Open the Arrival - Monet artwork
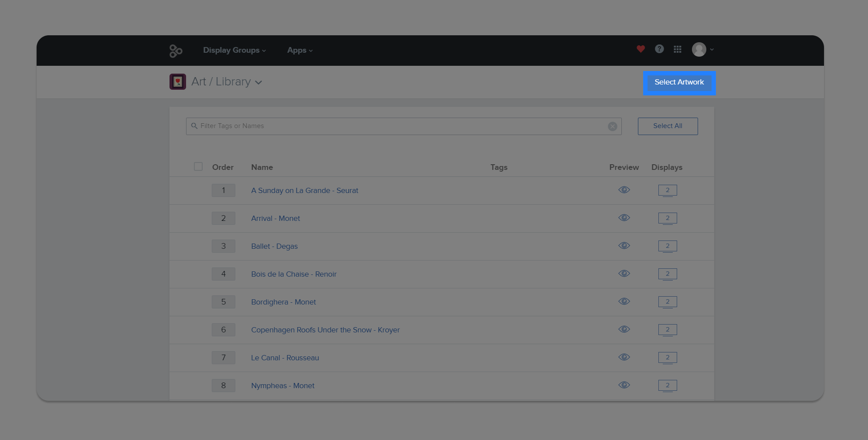Image resolution: width=868 pixels, height=440 pixels. (x=275, y=218)
